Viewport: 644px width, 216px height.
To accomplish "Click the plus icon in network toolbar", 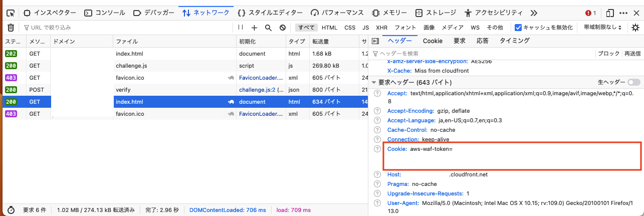I will tap(254, 28).
